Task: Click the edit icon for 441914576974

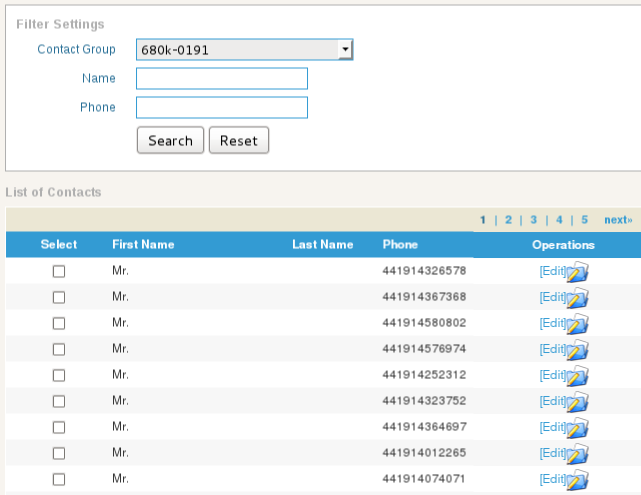Action: click(x=577, y=349)
